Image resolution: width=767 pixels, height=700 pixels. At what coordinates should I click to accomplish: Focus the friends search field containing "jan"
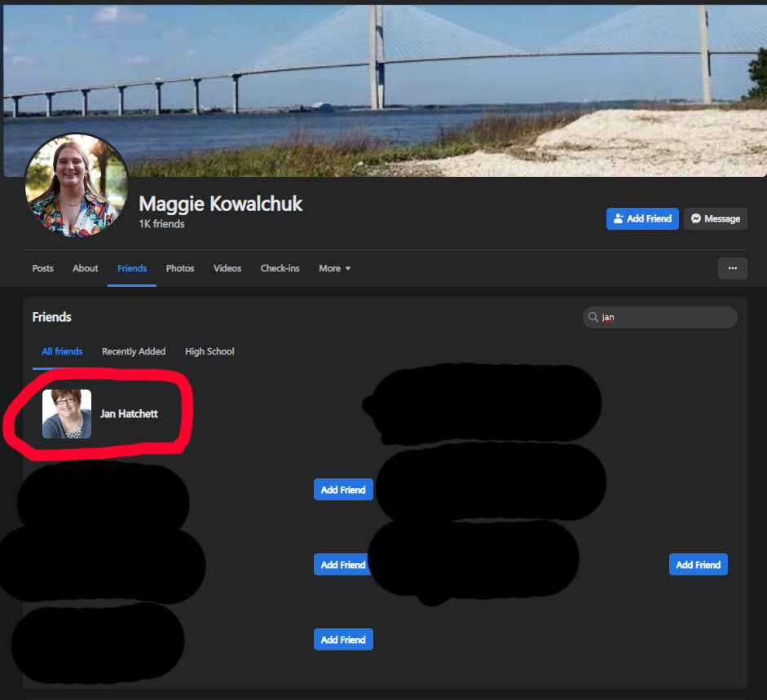(664, 317)
